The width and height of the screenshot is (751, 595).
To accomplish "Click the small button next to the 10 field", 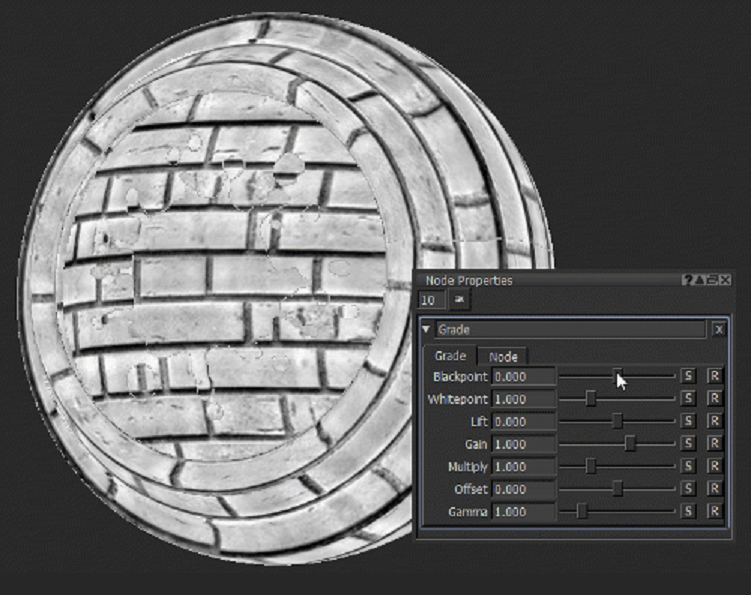I will pos(460,300).
